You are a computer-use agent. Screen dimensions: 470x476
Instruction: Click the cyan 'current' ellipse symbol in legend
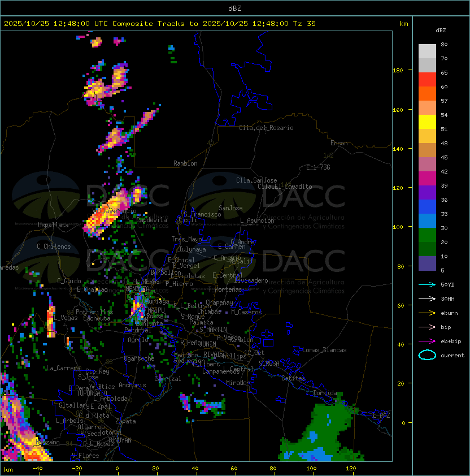(427, 355)
